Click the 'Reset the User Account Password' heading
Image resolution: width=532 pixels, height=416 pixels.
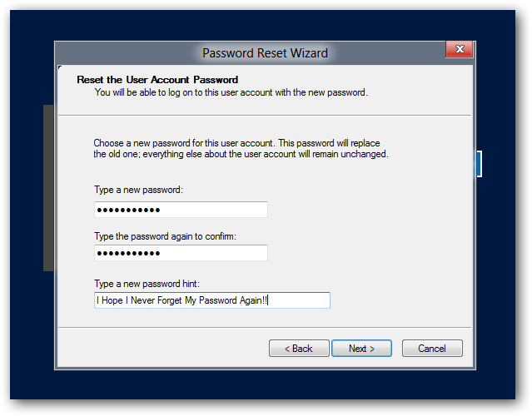tap(157, 80)
